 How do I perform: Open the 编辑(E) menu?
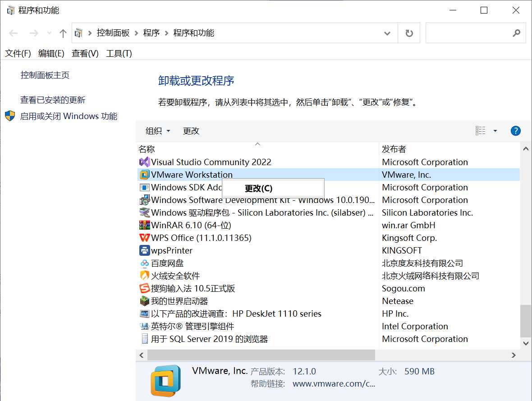tap(51, 53)
